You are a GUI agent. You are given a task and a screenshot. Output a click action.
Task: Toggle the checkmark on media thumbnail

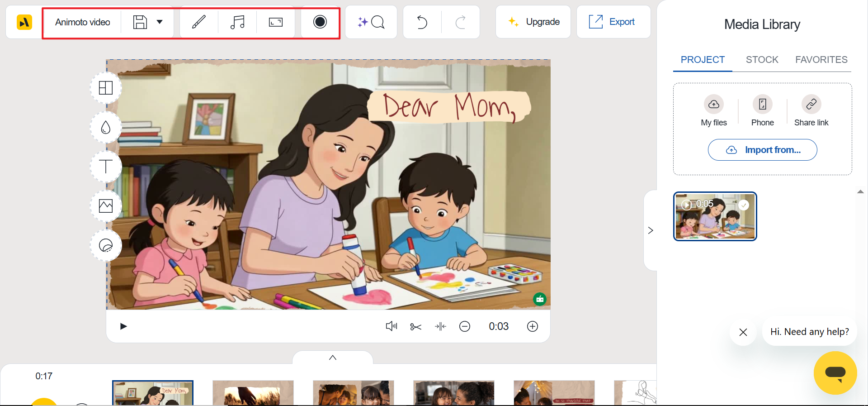pyautogui.click(x=744, y=205)
